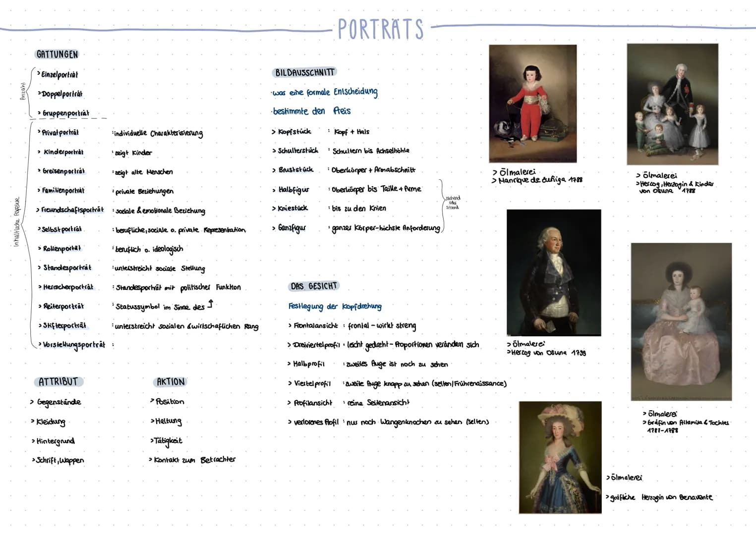This screenshot has width=756, height=535.
Task: Click 'bestimmte den Preis' line
Action: click(312, 111)
